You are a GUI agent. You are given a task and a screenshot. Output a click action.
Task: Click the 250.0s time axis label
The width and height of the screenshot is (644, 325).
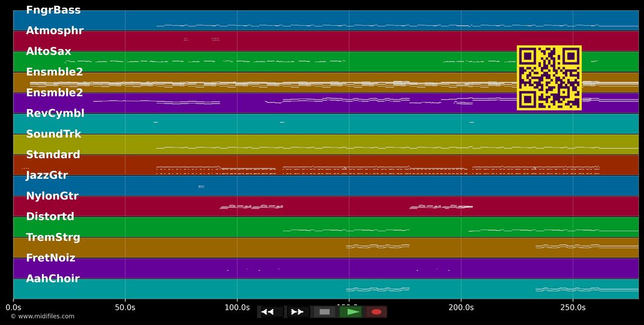573,307
